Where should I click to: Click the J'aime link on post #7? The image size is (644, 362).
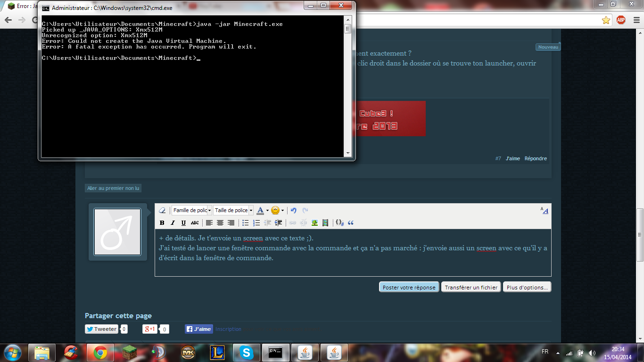pos(513,158)
